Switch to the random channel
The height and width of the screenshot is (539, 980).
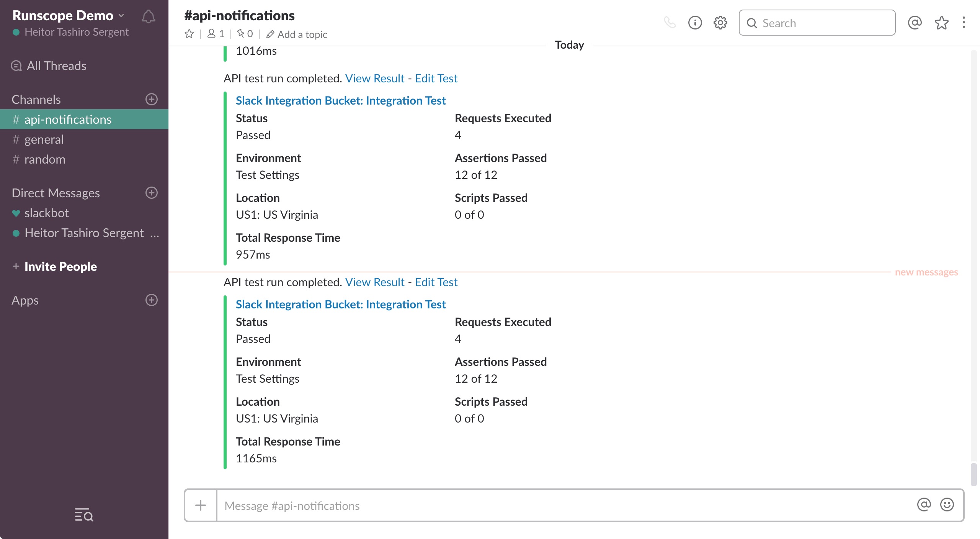coord(84,159)
